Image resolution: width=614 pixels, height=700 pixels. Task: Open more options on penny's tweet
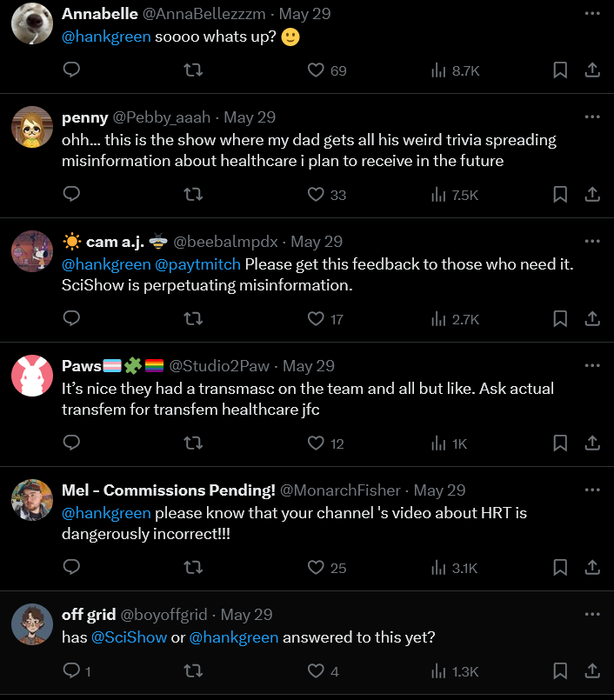[x=592, y=117]
